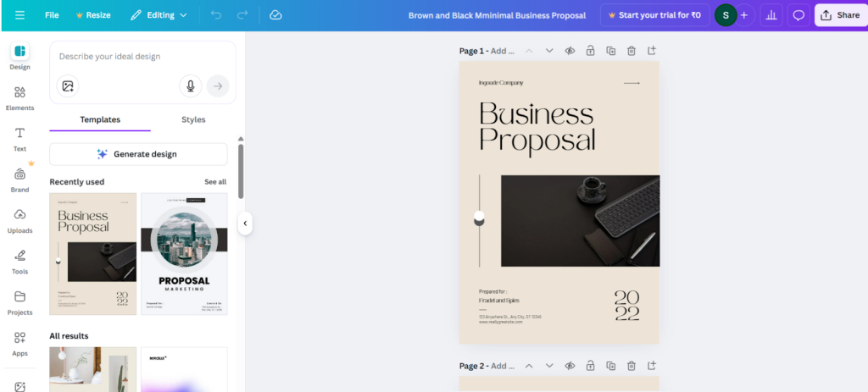The height and width of the screenshot is (392, 868).
Task: Expand the Editing mode dropdown
Action: click(x=159, y=15)
